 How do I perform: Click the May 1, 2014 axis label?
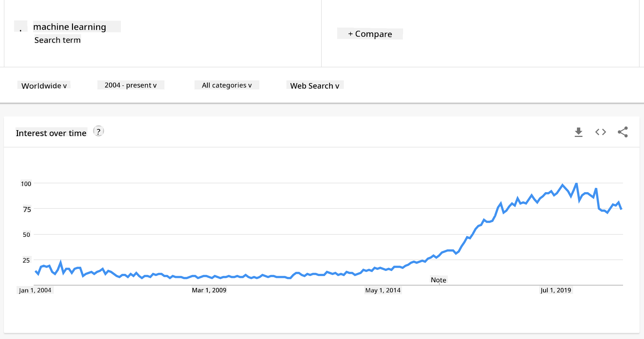[383, 290]
